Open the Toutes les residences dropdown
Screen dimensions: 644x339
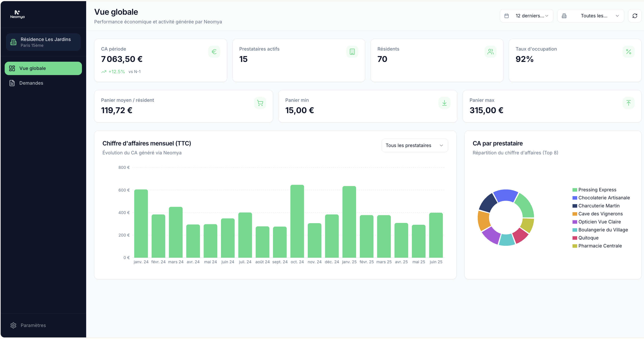tap(590, 16)
